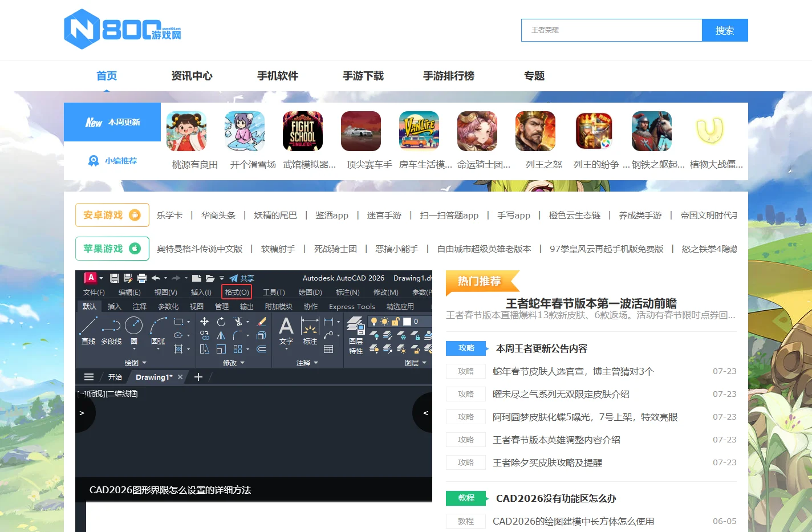Open the 97拳皇风云再起手机版免费版 link
Image resolution: width=812 pixels, height=532 pixels.
607,249
